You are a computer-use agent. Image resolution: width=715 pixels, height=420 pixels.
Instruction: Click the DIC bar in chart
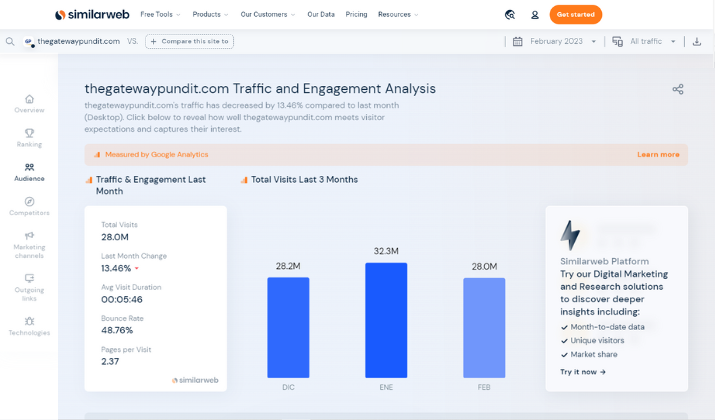(x=288, y=327)
